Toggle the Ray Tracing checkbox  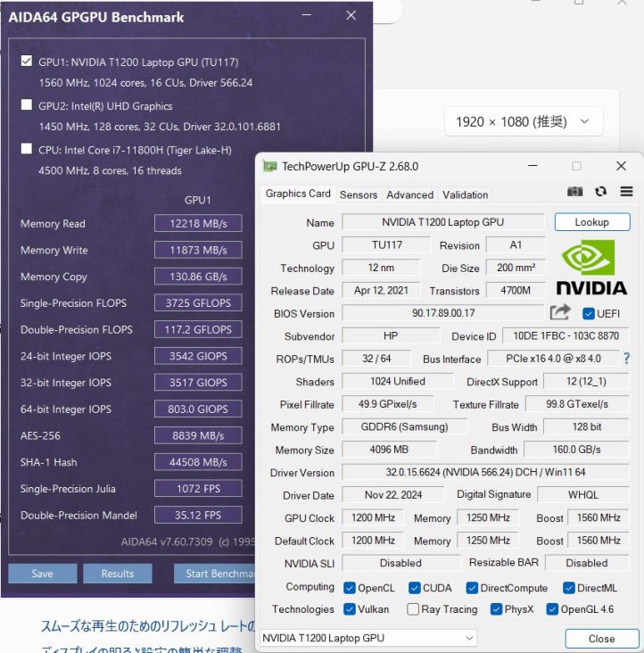413,609
